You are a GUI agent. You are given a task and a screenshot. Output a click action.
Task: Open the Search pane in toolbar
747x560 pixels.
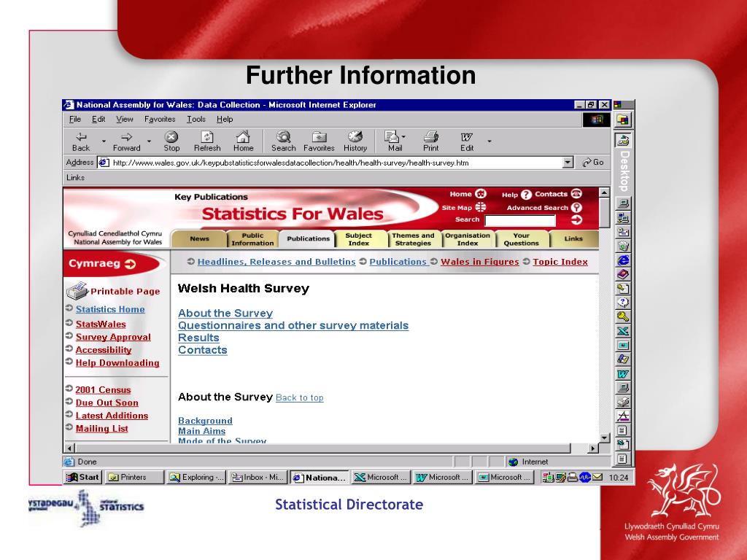(x=284, y=141)
